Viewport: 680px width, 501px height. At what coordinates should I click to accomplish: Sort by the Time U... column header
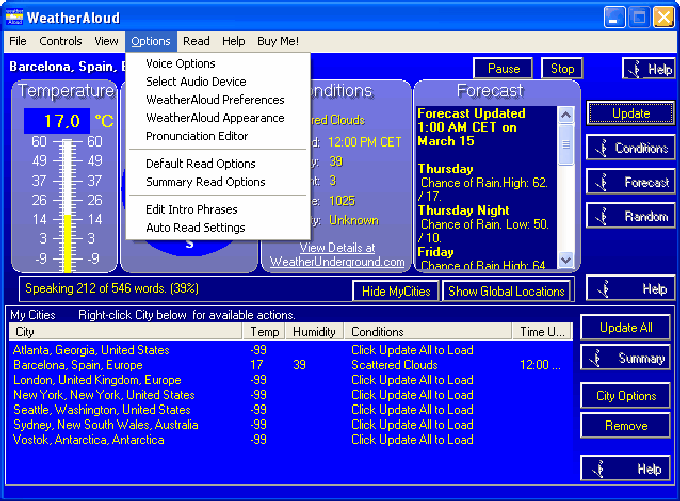pos(542,332)
